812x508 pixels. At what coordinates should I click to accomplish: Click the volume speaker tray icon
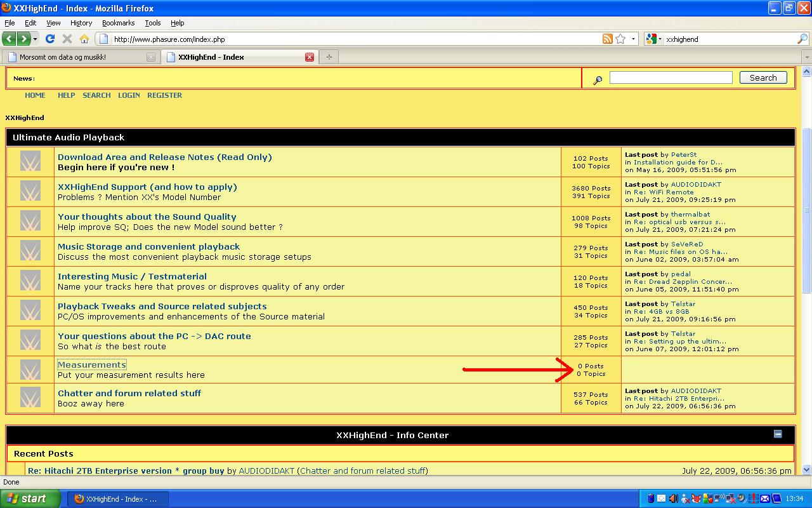click(673, 498)
